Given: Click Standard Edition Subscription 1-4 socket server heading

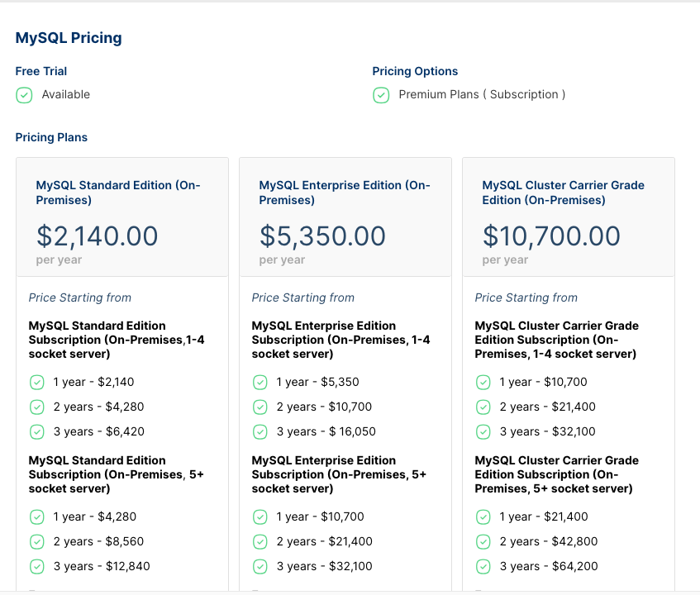Looking at the screenshot, I should (x=117, y=340).
